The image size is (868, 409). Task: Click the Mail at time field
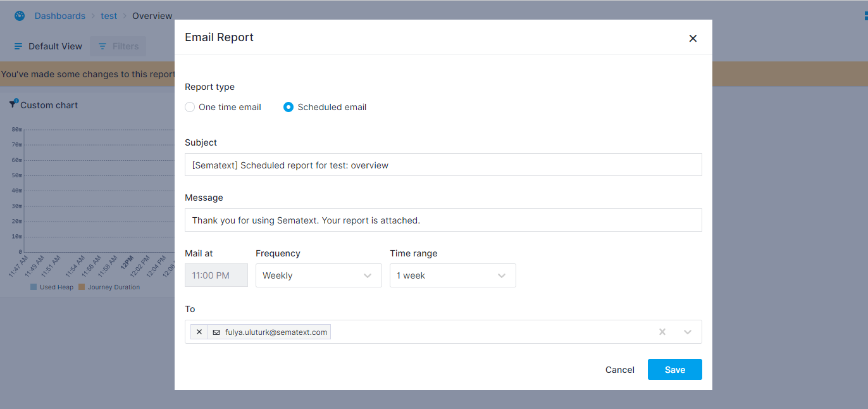pos(216,275)
